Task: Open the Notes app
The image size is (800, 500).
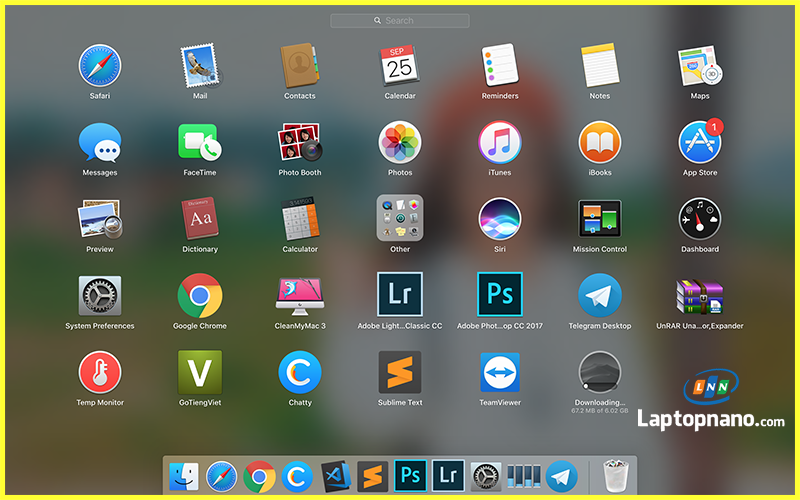Action: (x=600, y=66)
